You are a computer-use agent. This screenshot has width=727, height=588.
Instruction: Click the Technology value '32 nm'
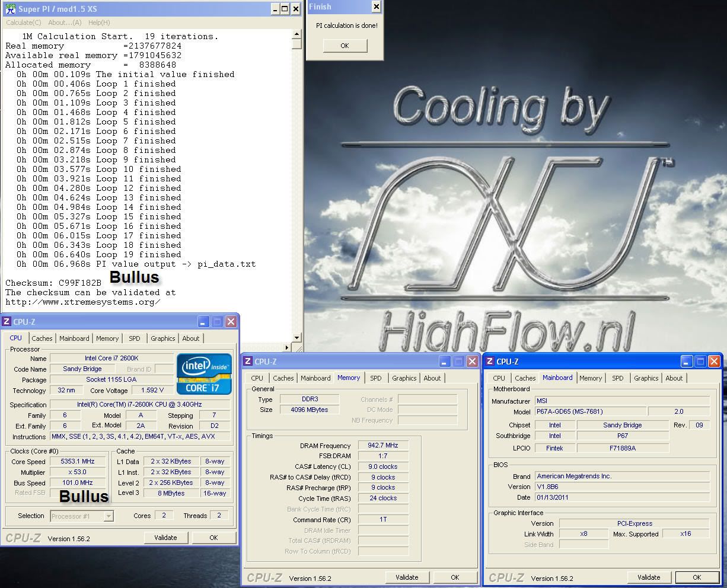[66, 390]
